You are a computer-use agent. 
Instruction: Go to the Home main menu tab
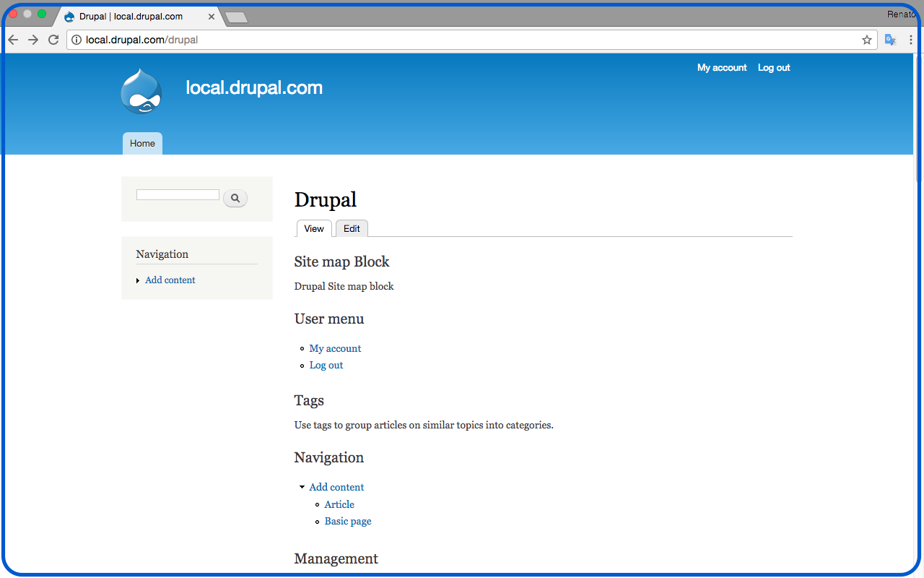point(142,143)
